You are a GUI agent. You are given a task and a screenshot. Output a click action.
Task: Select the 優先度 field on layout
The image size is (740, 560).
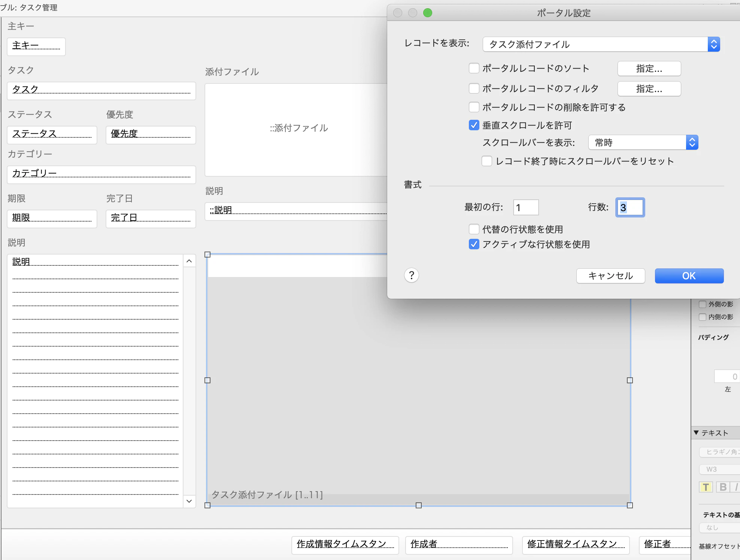(x=151, y=135)
